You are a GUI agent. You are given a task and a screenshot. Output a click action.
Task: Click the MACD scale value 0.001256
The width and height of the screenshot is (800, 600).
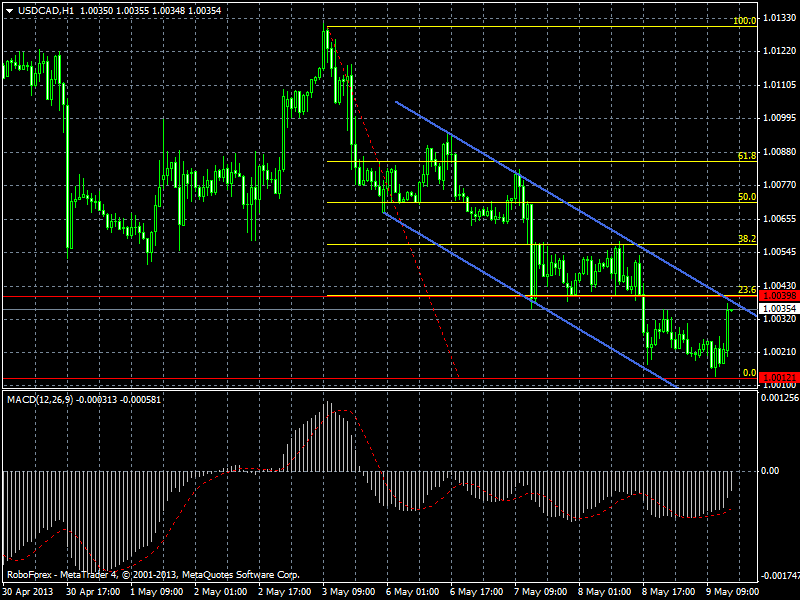780,397
